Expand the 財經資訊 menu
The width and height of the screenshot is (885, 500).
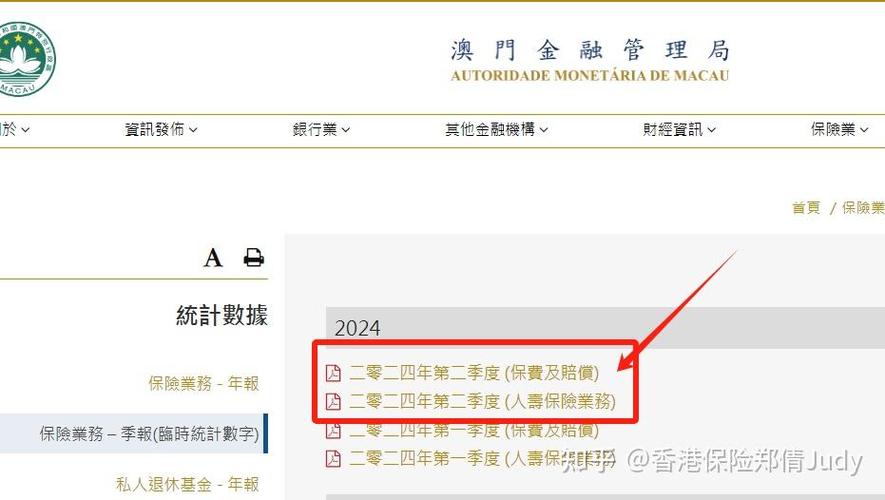pos(679,130)
